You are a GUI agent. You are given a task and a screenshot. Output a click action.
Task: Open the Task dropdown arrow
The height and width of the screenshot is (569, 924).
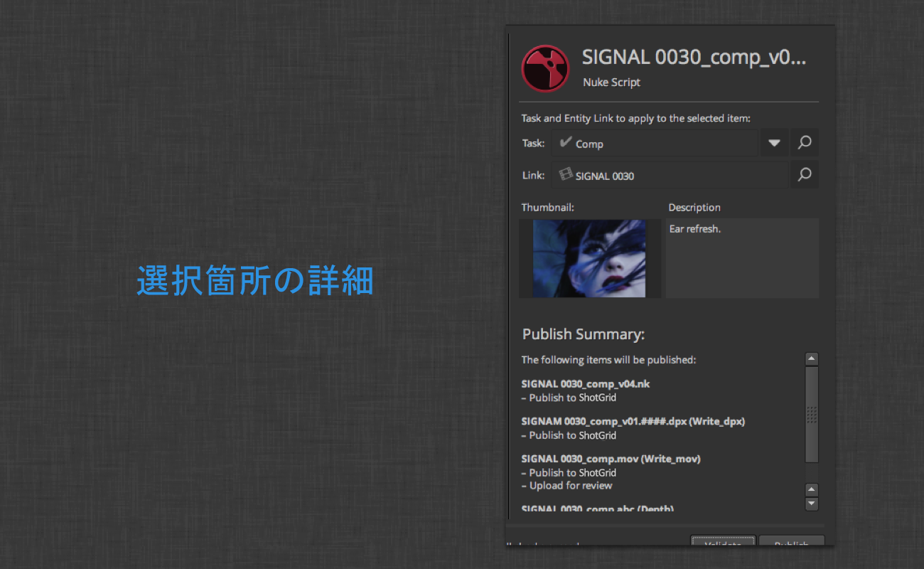tap(774, 143)
